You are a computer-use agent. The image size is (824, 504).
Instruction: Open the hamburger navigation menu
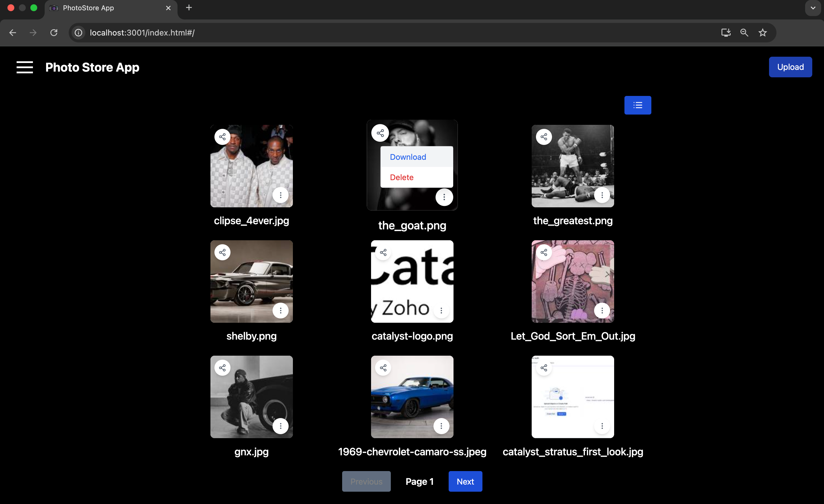pyautogui.click(x=25, y=67)
